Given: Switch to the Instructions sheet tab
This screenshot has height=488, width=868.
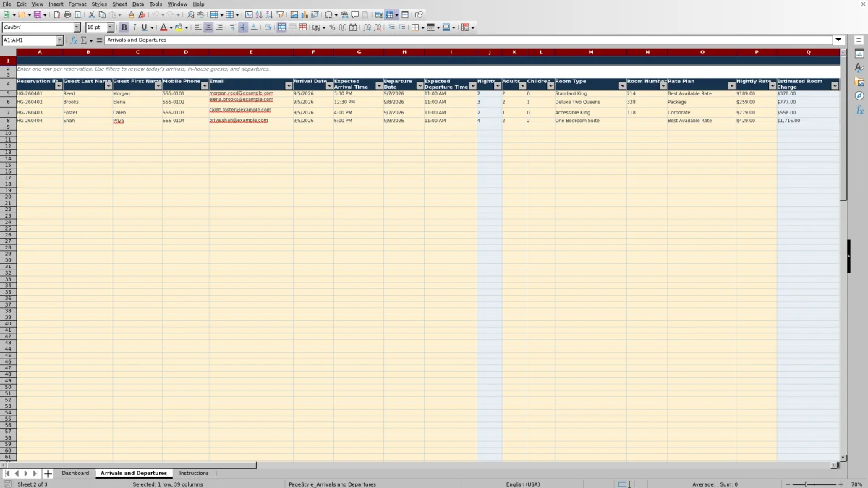Looking at the screenshot, I should 194,474.
